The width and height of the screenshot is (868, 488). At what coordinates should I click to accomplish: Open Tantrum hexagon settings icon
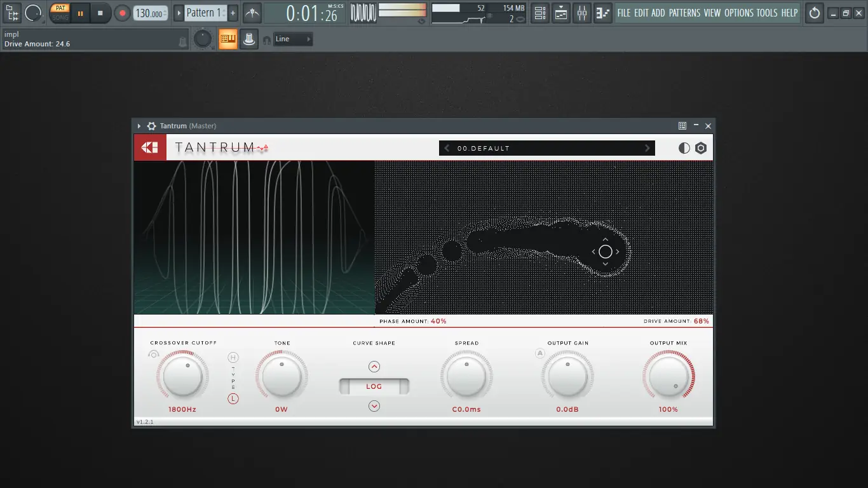(701, 148)
